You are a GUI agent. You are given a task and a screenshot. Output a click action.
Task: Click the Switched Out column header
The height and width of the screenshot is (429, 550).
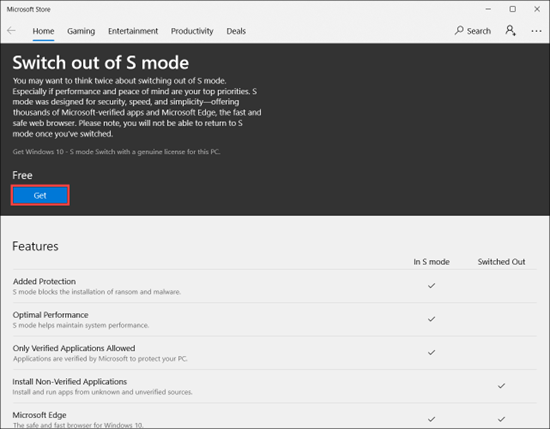[501, 262]
